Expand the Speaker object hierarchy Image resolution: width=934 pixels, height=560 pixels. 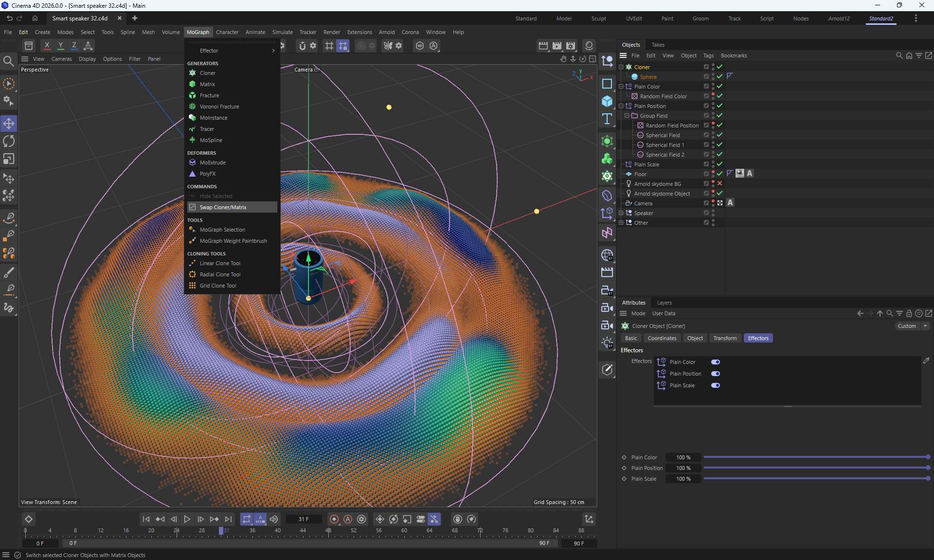[x=621, y=213]
